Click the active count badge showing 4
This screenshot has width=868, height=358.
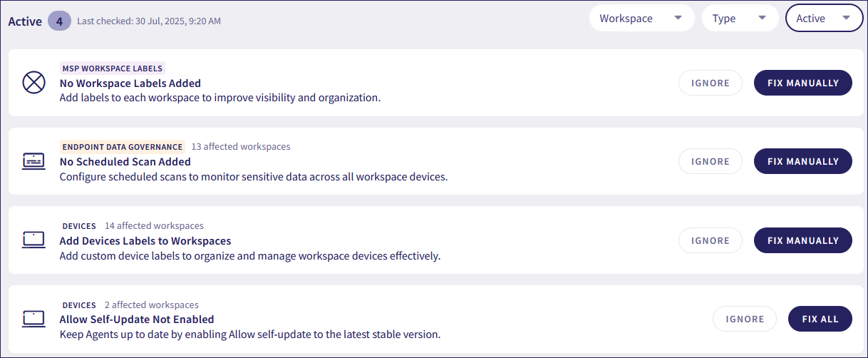click(x=59, y=21)
